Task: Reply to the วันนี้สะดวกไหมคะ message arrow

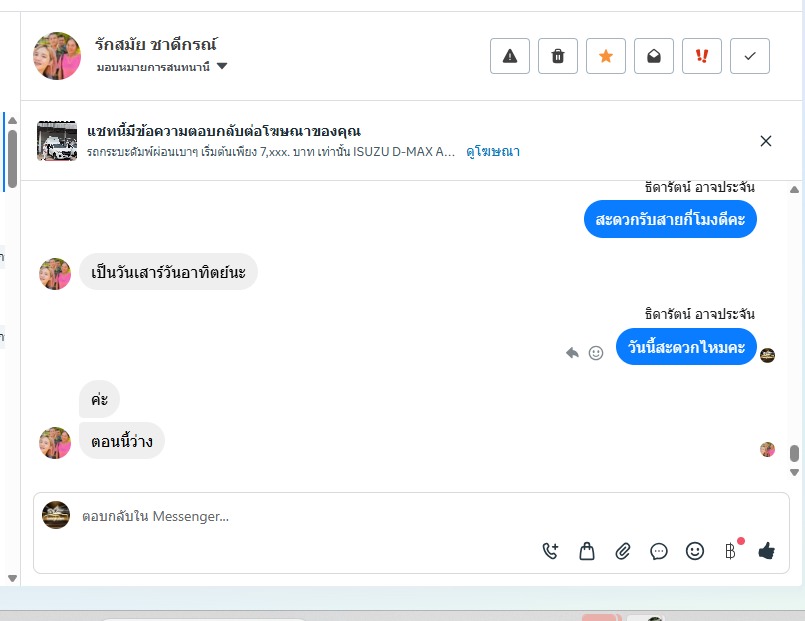Action: 572,353
